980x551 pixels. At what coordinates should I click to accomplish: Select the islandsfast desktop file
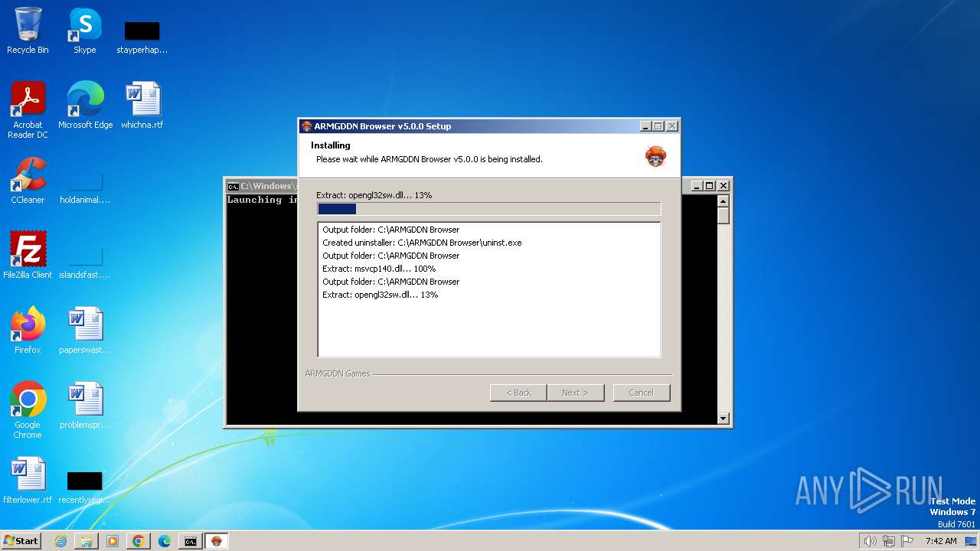click(85, 262)
